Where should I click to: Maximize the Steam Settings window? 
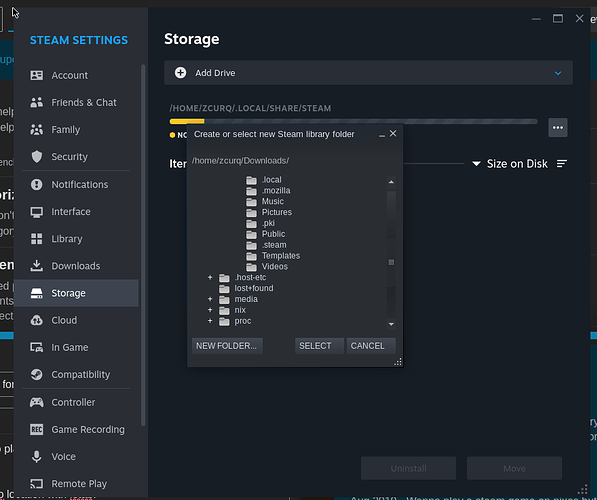pos(558,18)
